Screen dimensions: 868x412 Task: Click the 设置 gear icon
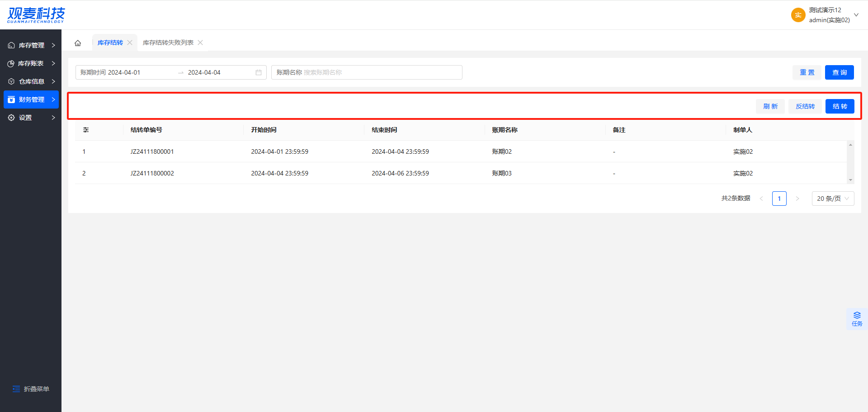(x=11, y=118)
